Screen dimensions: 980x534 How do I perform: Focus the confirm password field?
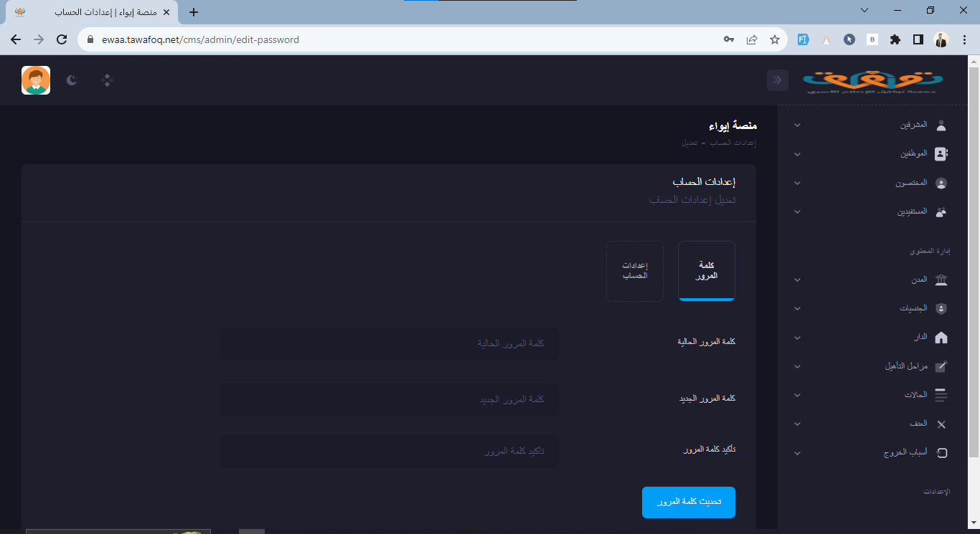click(389, 452)
